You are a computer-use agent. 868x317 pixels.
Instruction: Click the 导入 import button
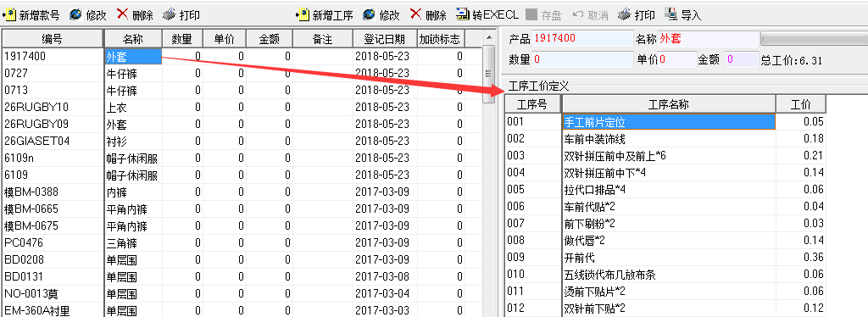click(x=683, y=15)
